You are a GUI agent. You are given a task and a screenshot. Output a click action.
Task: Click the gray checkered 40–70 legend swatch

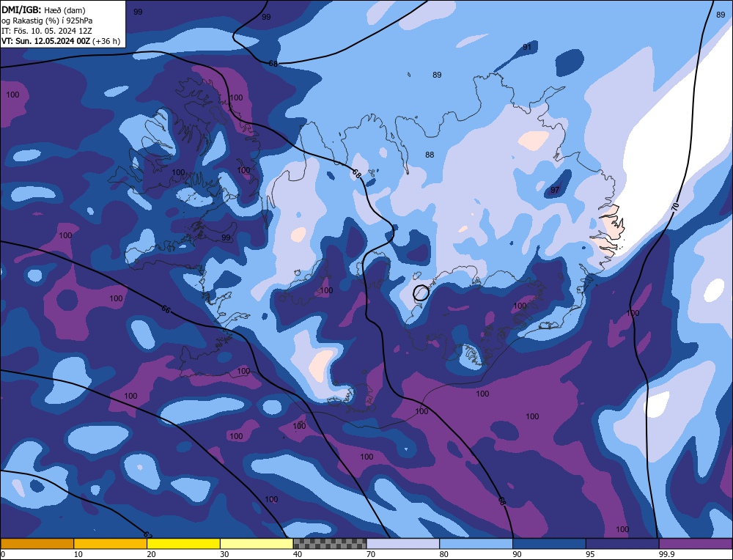(330, 543)
